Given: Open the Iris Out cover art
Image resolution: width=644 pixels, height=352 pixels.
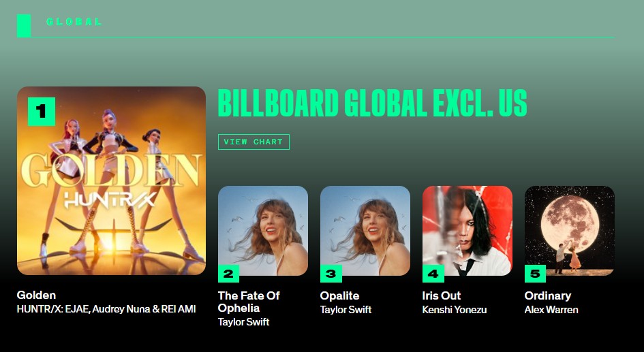Looking at the screenshot, I should (x=467, y=231).
